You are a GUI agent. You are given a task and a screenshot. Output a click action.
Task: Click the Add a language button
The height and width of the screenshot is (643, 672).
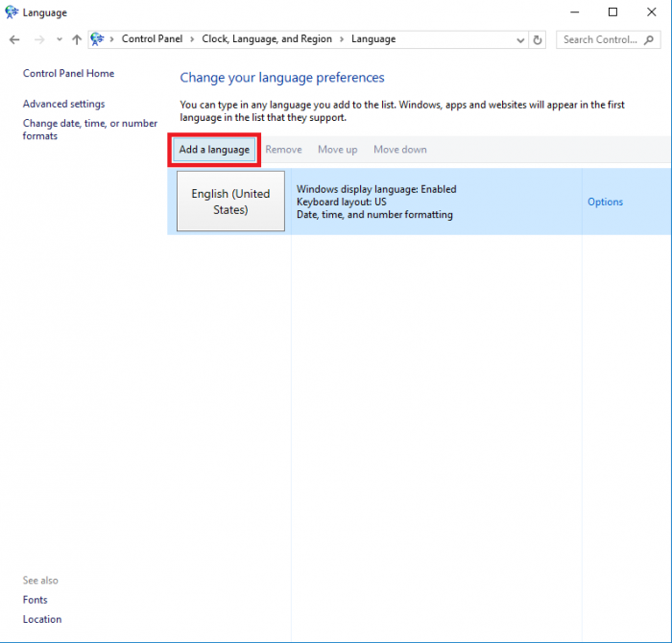(x=214, y=150)
